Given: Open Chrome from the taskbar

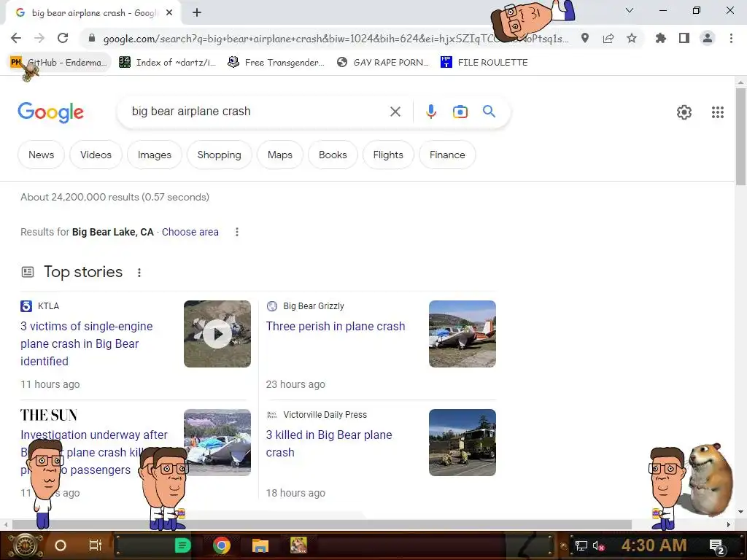Looking at the screenshot, I should (222, 545).
